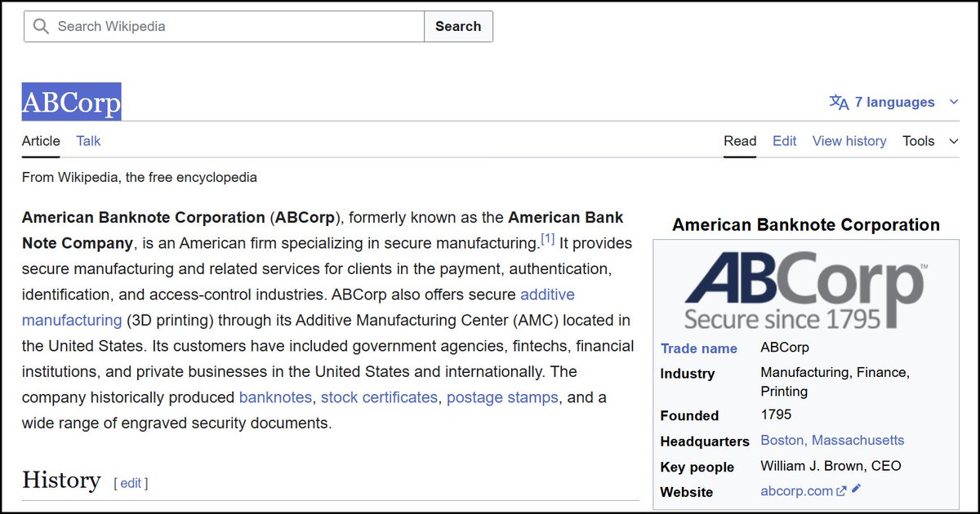980x514 pixels.
Task: Click the magnifying glass search icon
Action: coord(39,26)
